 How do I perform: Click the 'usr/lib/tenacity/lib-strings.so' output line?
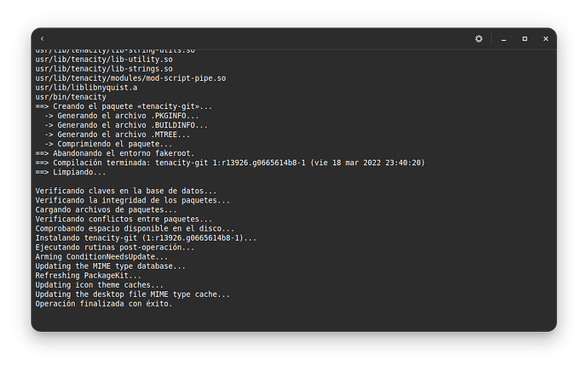pos(104,69)
